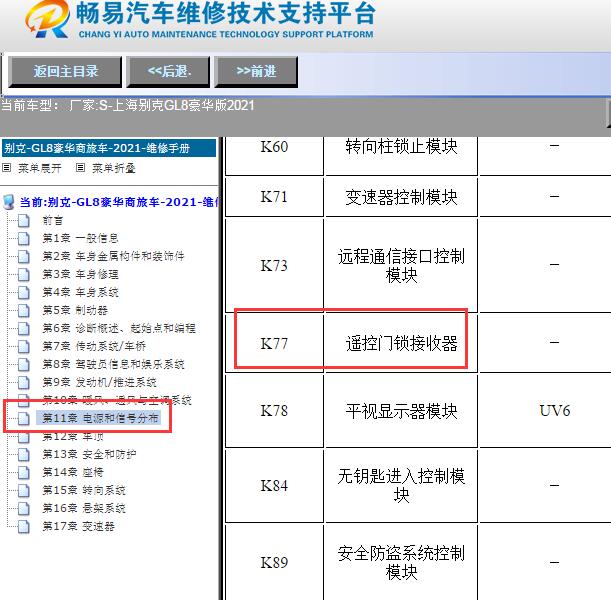Click table cell 变速器控制模块

click(401, 197)
